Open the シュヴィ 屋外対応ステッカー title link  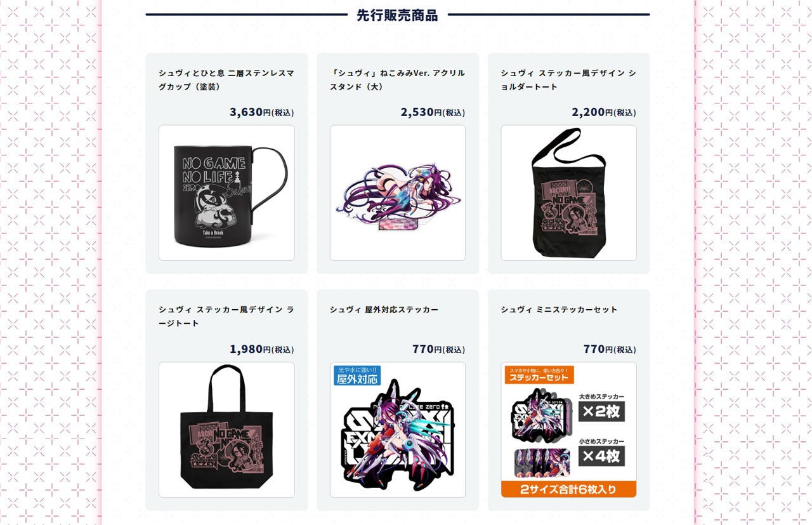[x=384, y=310]
